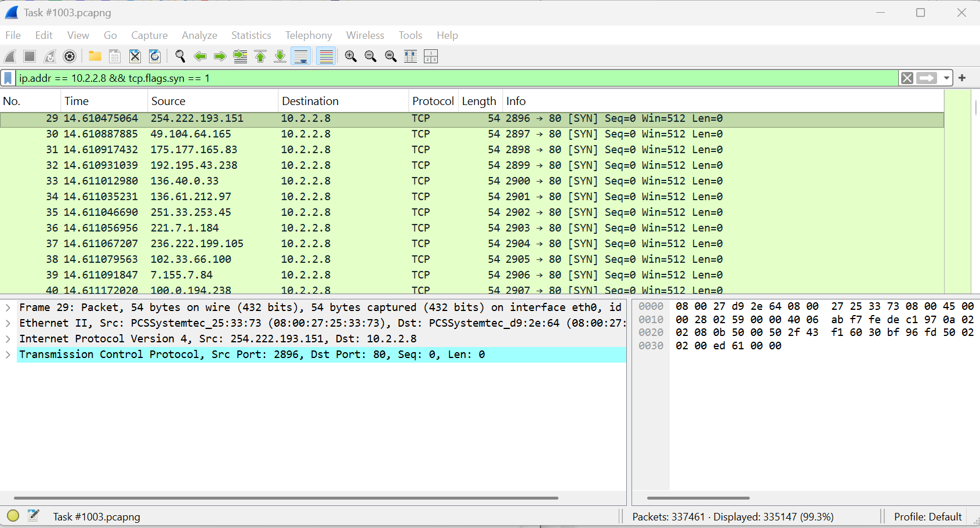Open the Find Packet tool

pyautogui.click(x=180, y=56)
